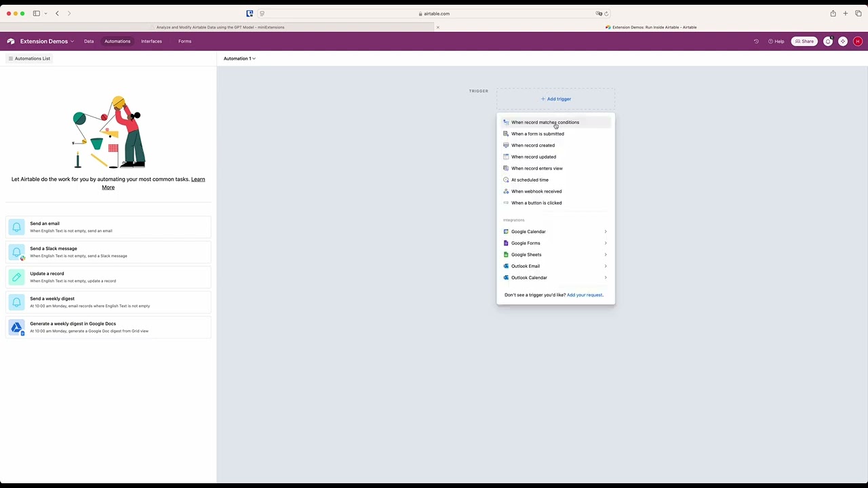This screenshot has width=868, height=488.
Task: Toggle the Safari sidebar button
Action: (36, 14)
